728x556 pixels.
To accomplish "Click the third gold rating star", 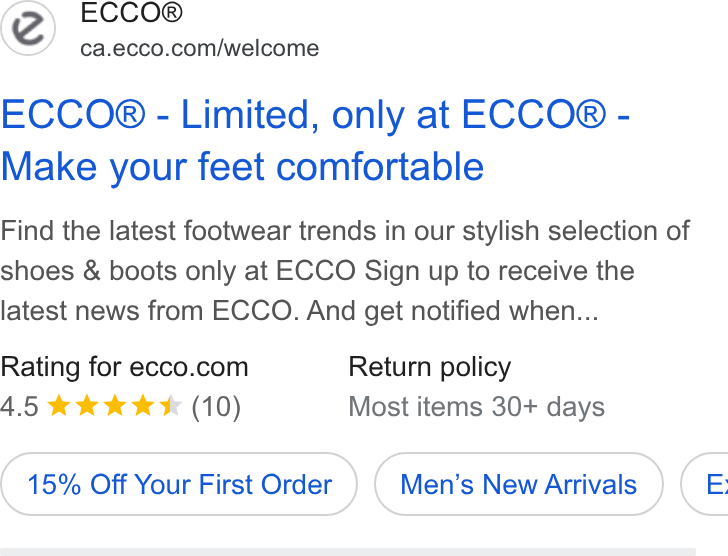I will (x=115, y=406).
